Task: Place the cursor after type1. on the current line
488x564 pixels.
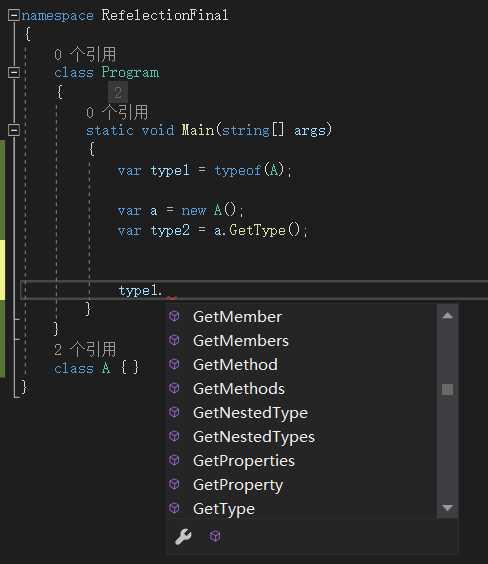Action: pyautogui.click(x=165, y=290)
